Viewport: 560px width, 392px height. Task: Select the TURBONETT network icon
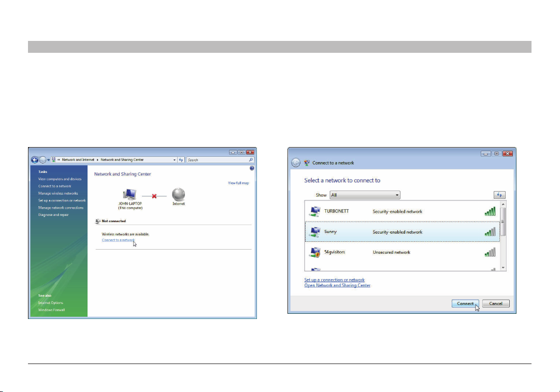click(x=314, y=211)
